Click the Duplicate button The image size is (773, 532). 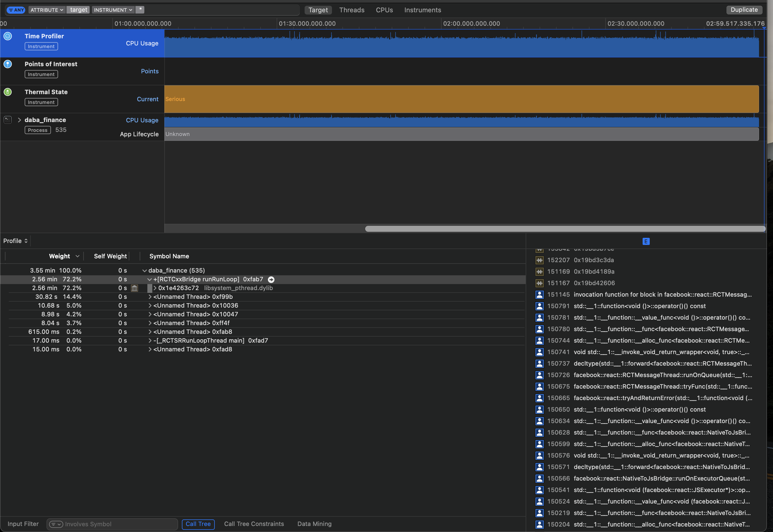coord(744,10)
